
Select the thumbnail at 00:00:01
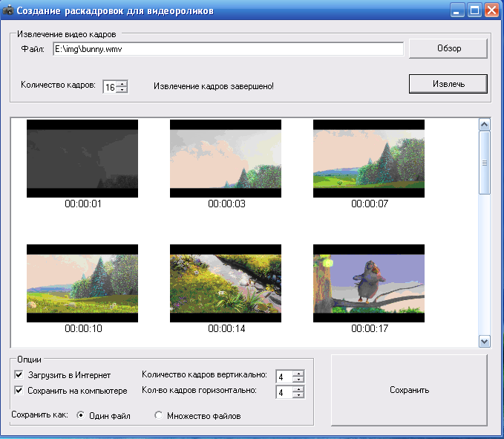[82, 158]
